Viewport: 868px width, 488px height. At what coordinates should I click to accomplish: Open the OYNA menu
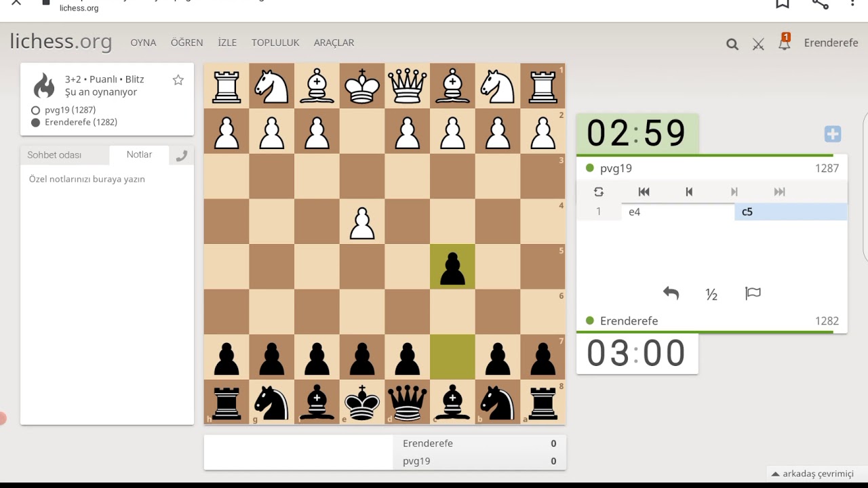click(143, 43)
